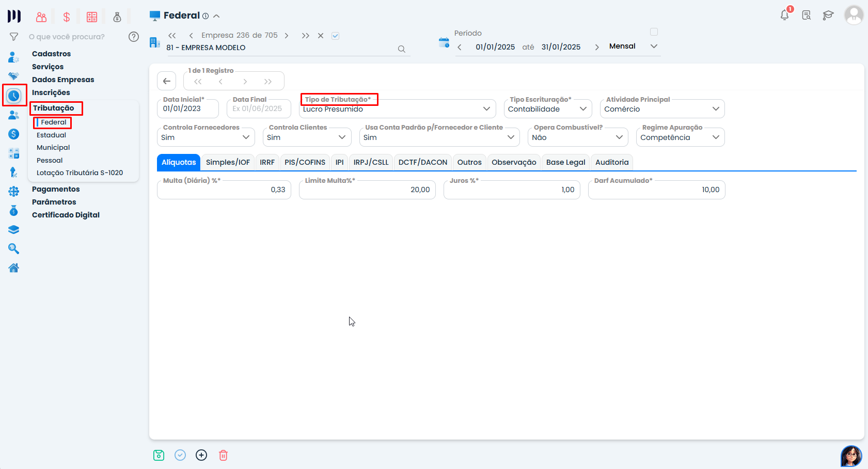Click the add new record plus icon
The width and height of the screenshot is (868, 469).
[201, 455]
